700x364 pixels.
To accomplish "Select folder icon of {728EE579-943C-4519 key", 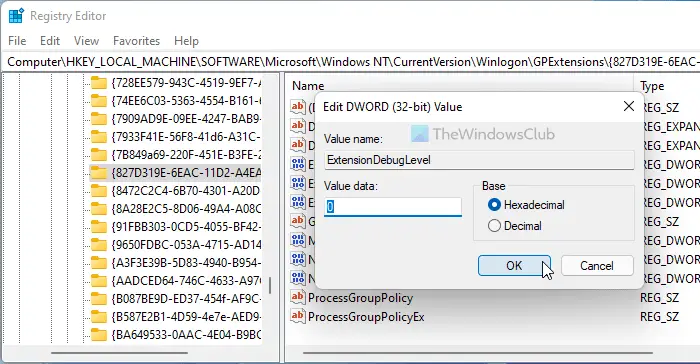I will click(99, 83).
